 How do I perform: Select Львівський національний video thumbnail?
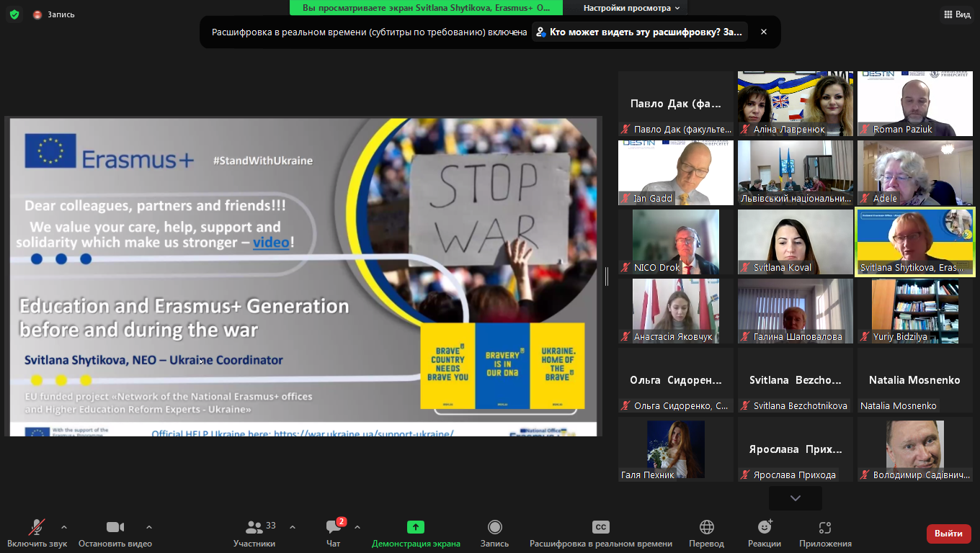tap(796, 173)
